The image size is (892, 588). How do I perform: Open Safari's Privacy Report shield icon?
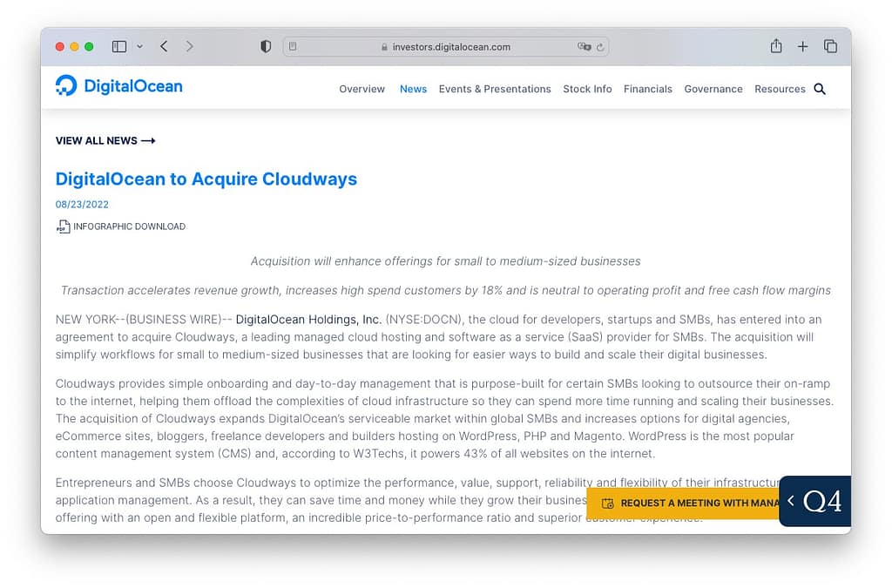click(x=266, y=46)
